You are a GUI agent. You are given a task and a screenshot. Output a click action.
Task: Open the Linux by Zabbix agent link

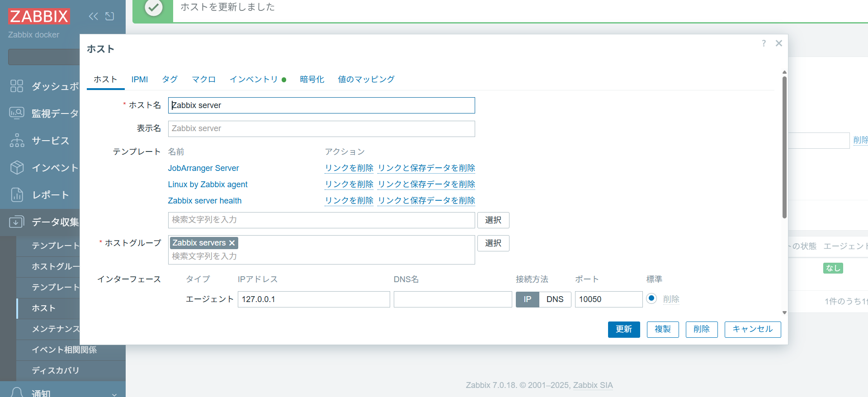208,184
